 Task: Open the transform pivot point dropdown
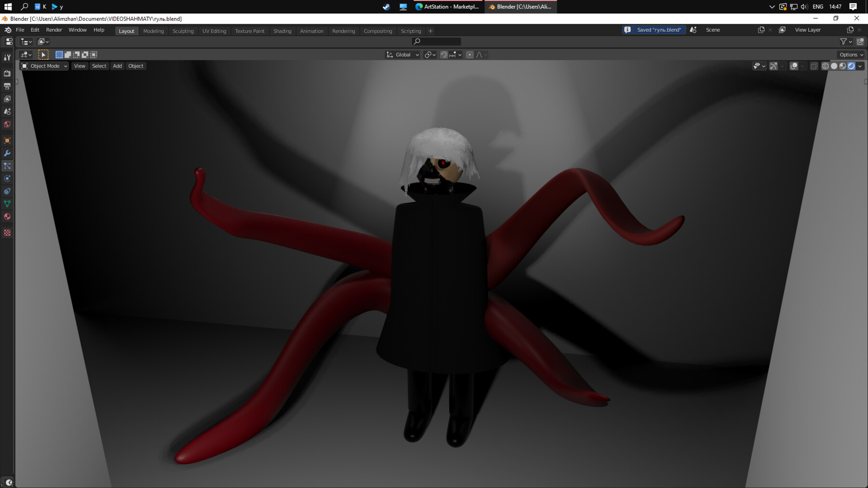(x=430, y=54)
